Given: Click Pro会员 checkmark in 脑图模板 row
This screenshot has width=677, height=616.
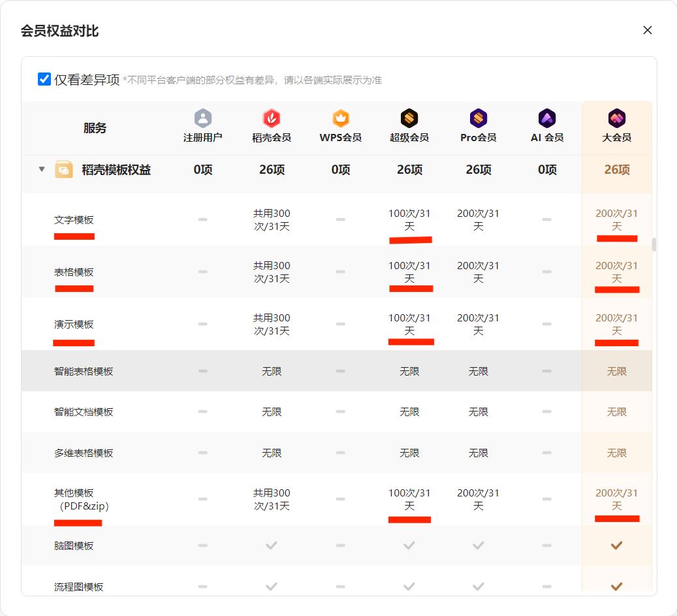Looking at the screenshot, I should tap(479, 545).
